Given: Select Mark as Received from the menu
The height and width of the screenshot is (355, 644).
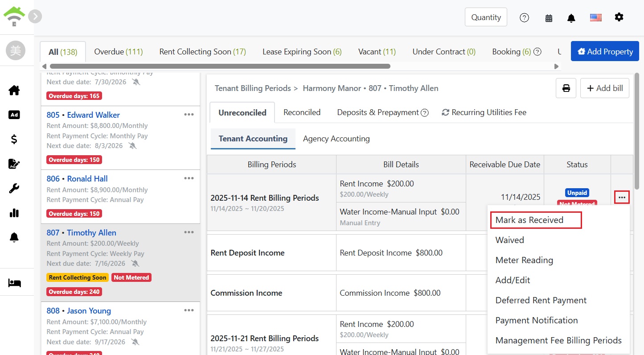Looking at the screenshot, I should [x=529, y=220].
